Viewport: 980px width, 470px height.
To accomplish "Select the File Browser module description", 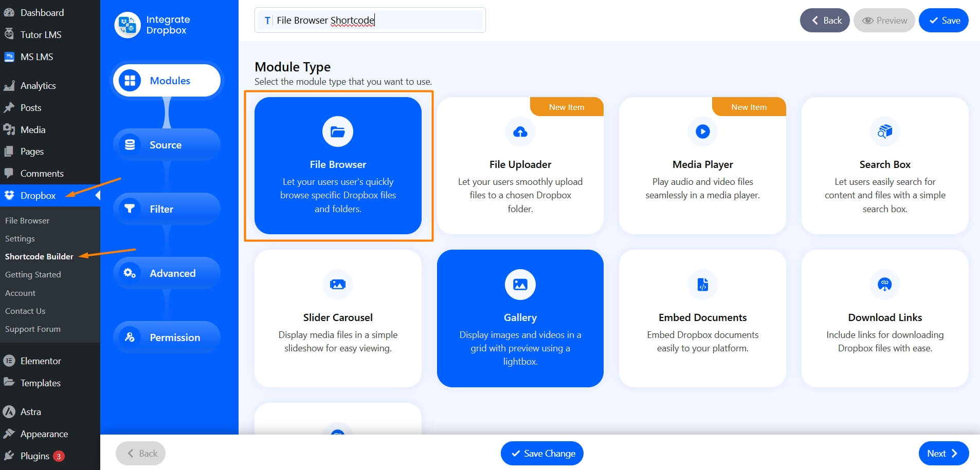I will point(338,195).
